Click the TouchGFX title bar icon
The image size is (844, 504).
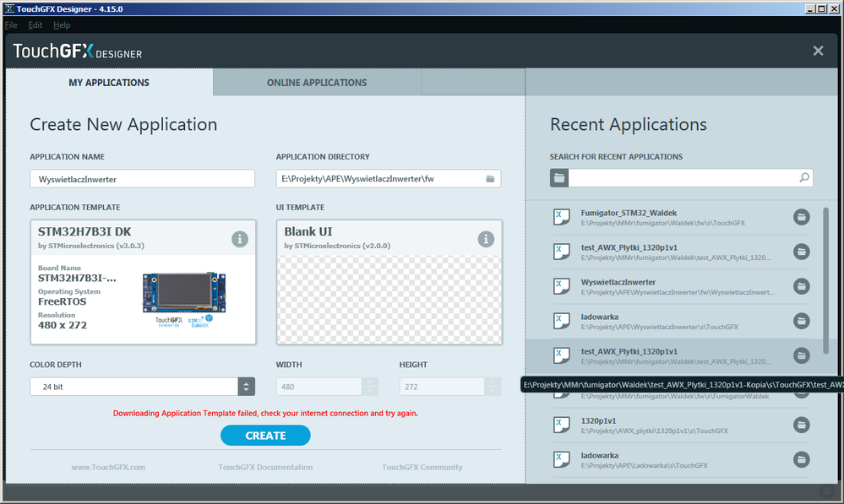(9, 8)
